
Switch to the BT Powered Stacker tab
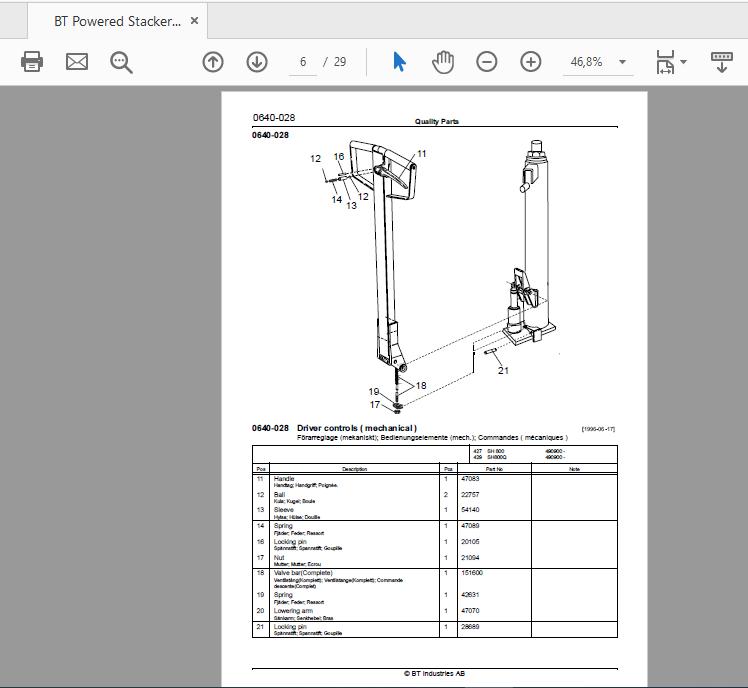[117, 21]
